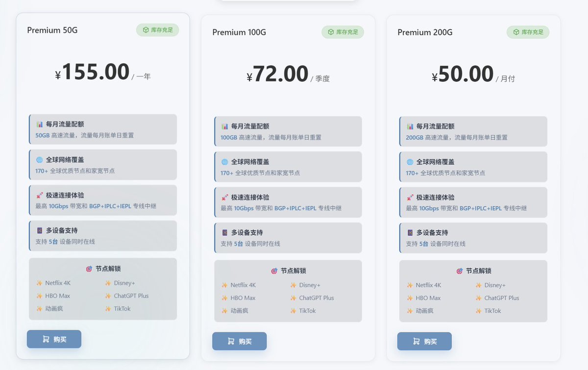Click the 库存充足 badge on Premium 50G
588x370 pixels.
[x=157, y=30]
